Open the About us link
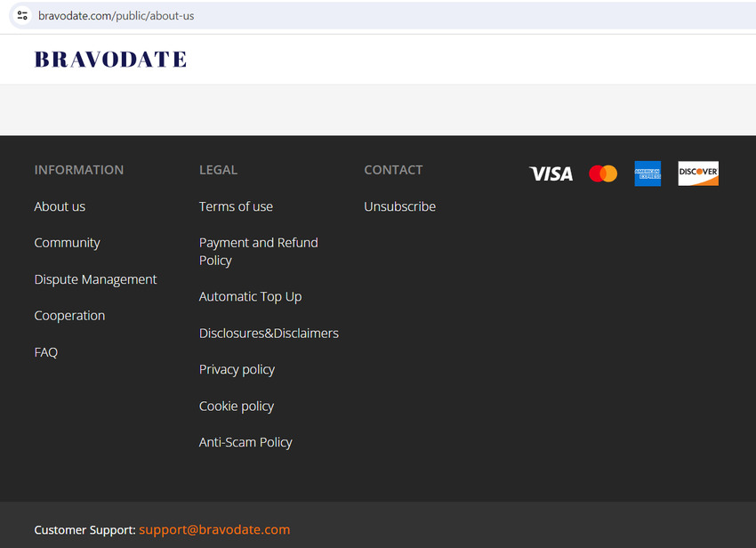This screenshot has height=548, width=756. [x=60, y=206]
